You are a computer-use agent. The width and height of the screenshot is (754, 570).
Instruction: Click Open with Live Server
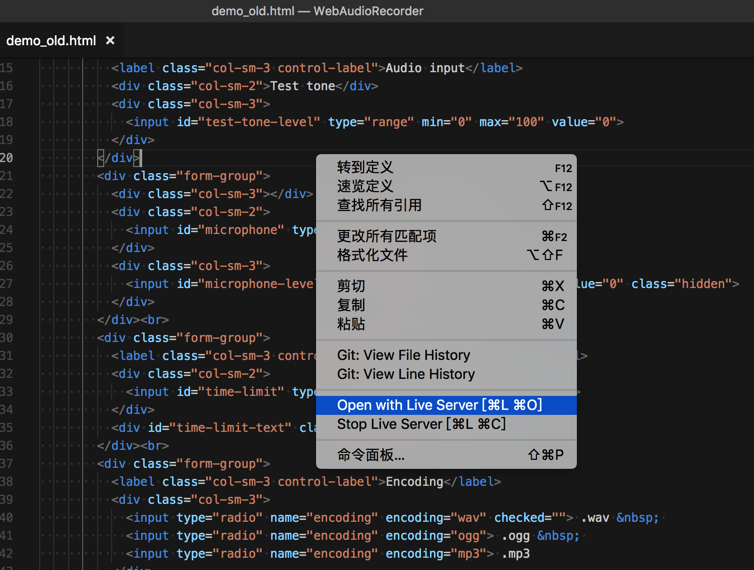tap(440, 406)
